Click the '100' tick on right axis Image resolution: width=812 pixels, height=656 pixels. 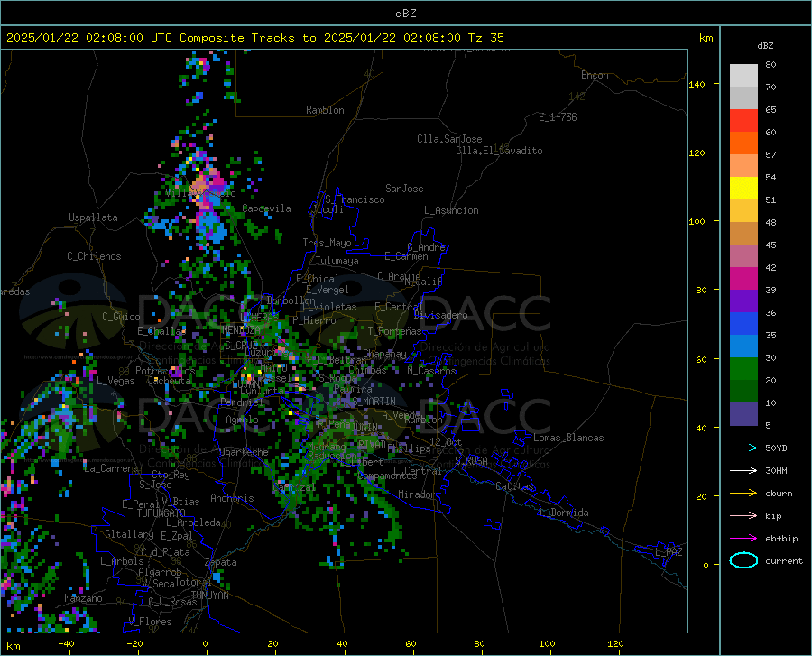pyautogui.click(x=697, y=222)
